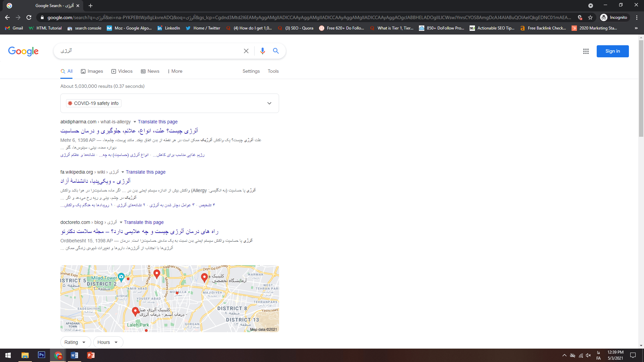Open the Rating filter dropdown
The width and height of the screenshot is (644, 362).
coord(75,342)
